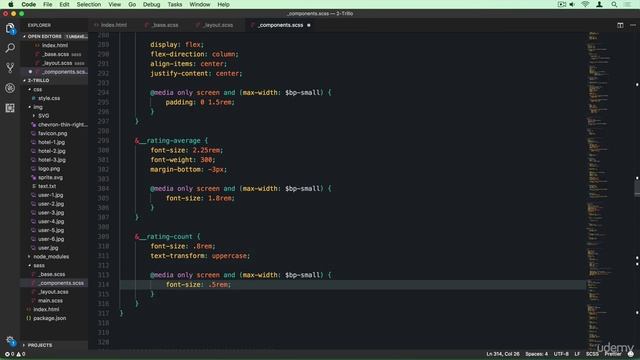The image size is (640, 360).
Task: Open sprite.svg in the explorer
Action: 50,178
